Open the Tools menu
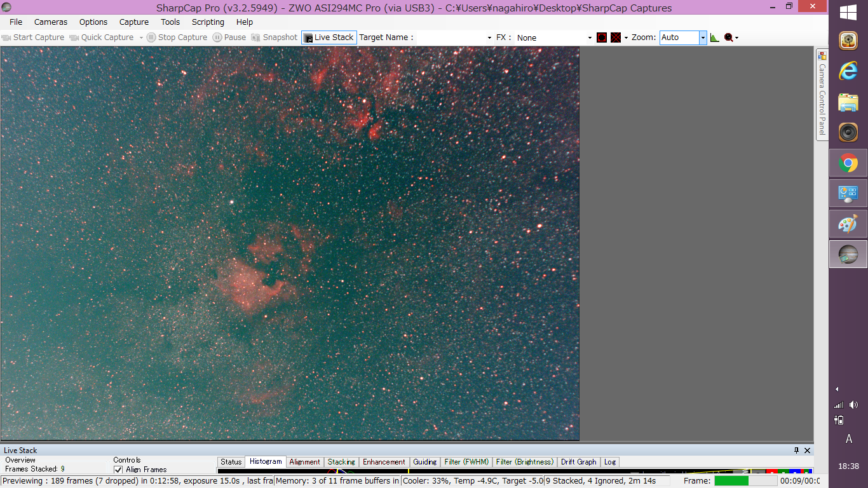Image resolution: width=868 pixels, height=488 pixels. coord(170,22)
